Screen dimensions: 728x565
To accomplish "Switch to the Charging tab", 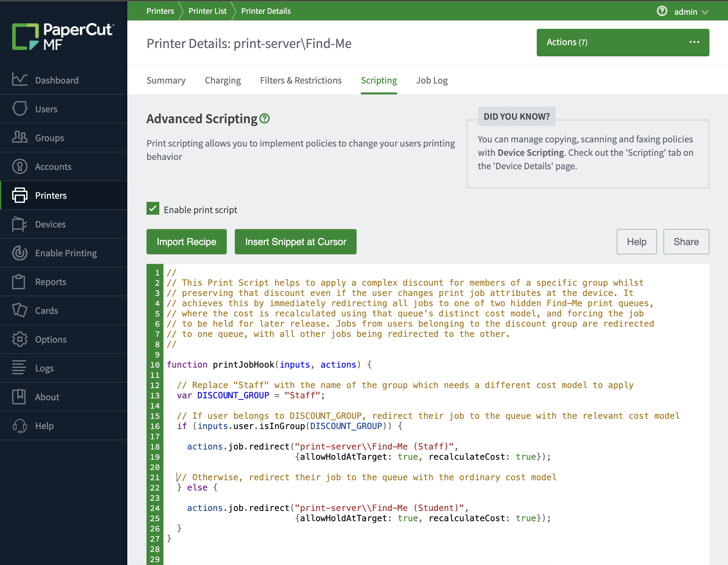I will [223, 80].
